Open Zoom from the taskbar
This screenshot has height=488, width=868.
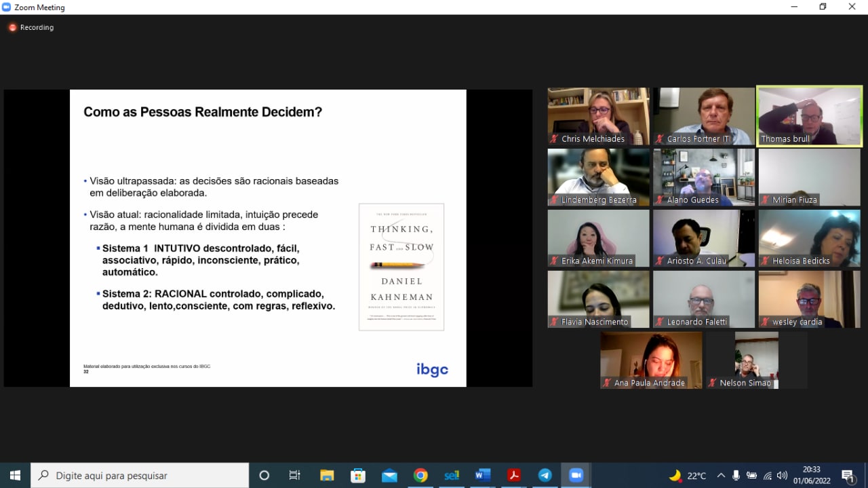(x=576, y=475)
